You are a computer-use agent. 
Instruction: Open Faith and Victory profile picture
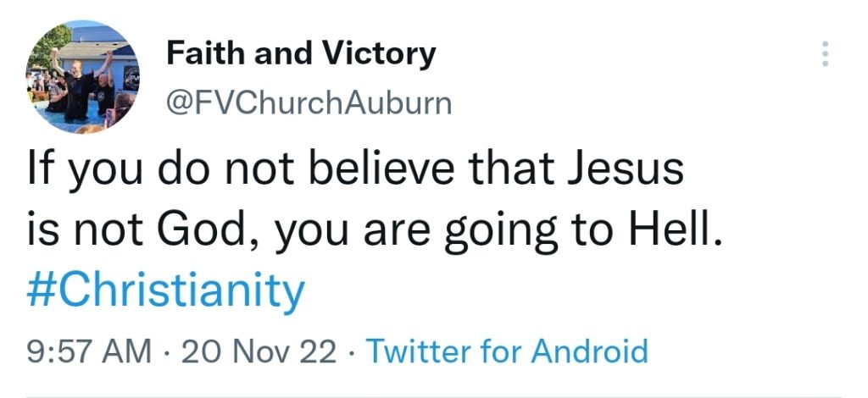pos(83,77)
